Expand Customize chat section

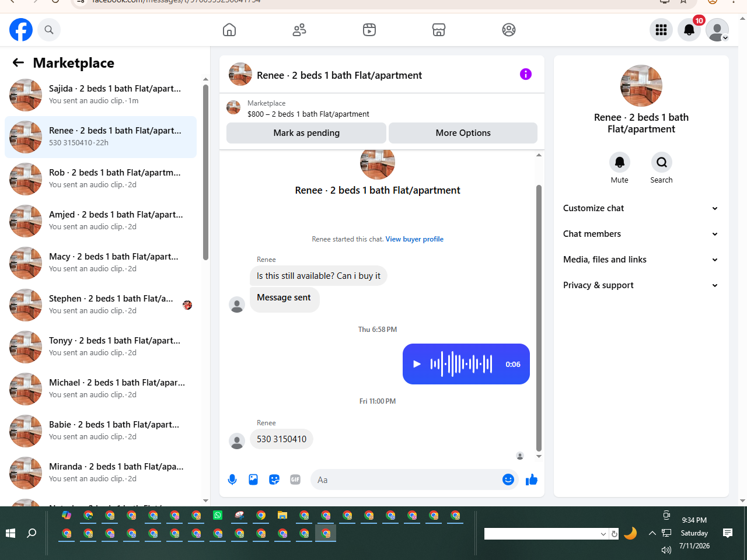641,208
